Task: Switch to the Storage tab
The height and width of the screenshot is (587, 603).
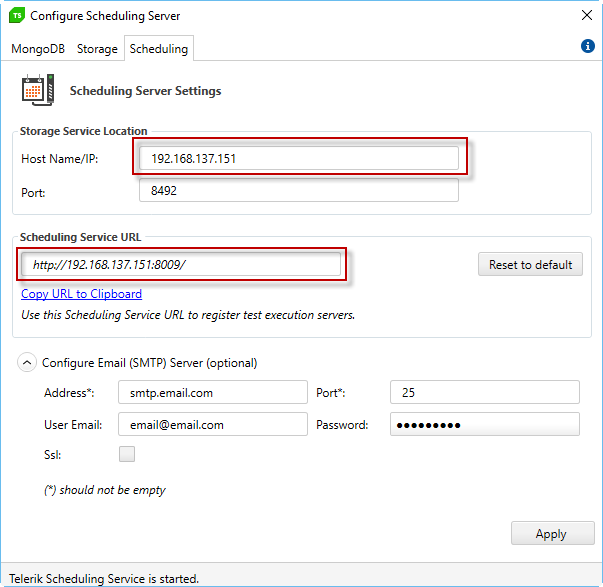Action: coord(97,49)
